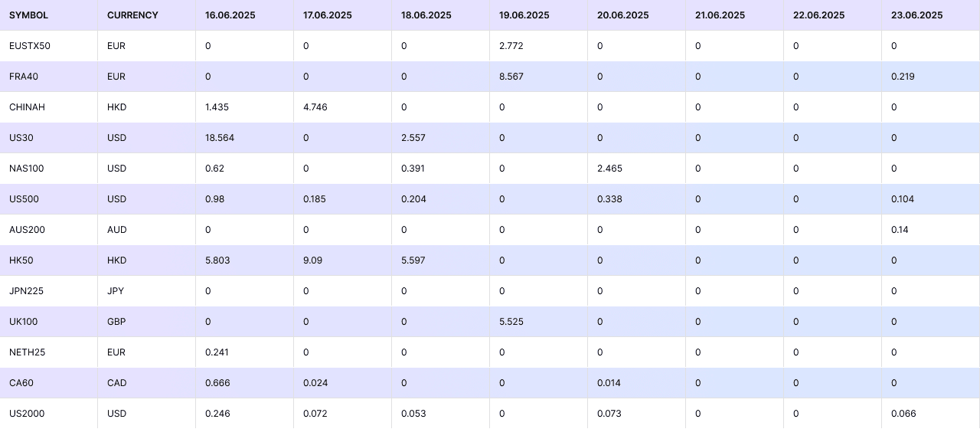
Task: Select the CHINAH value 4.746
Action: 315,107
